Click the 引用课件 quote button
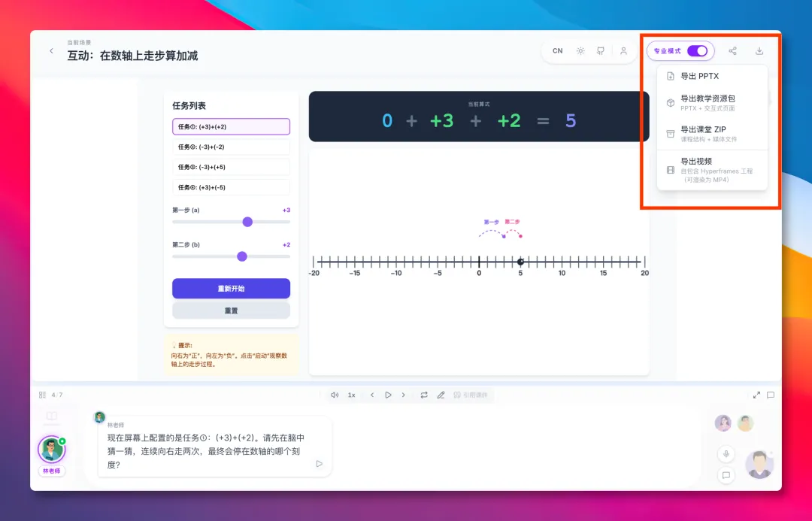Viewport: 812px width, 521px height. 471,395
